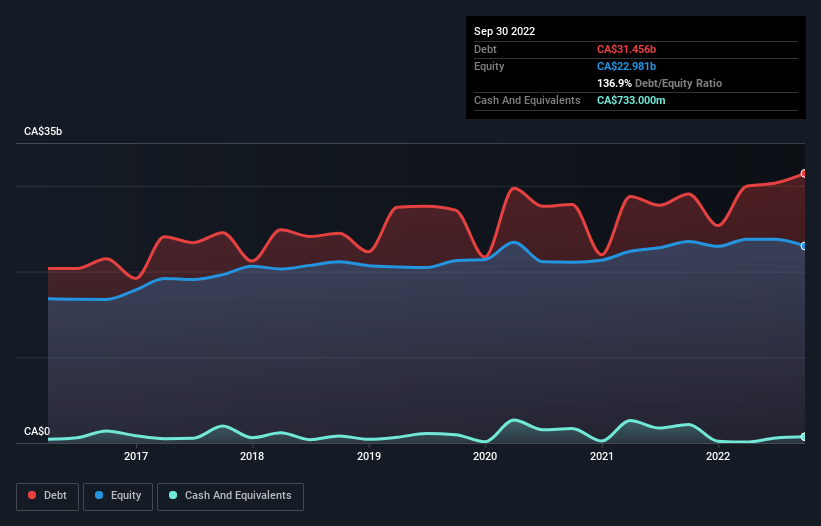Click the 2020 x-axis label
The width and height of the screenshot is (821, 526).
point(485,456)
